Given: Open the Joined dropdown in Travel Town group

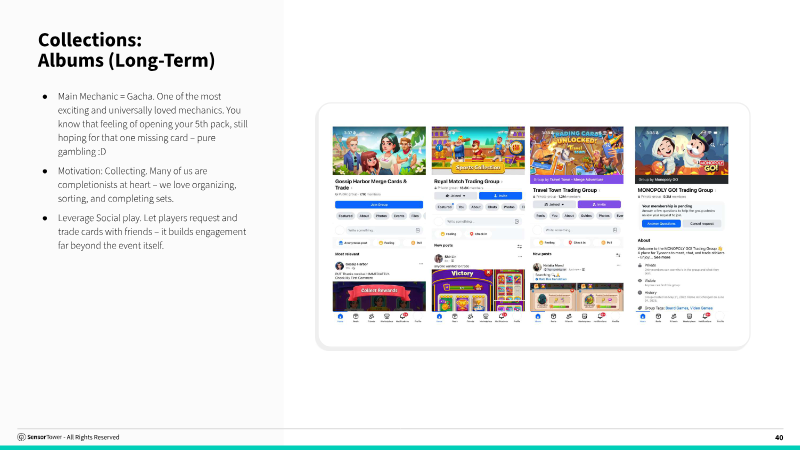Looking at the screenshot, I should pos(552,203).
